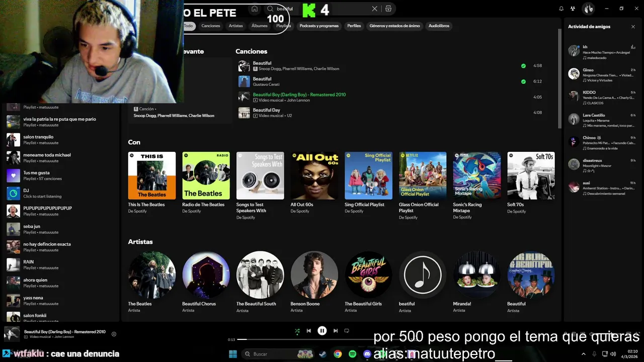The height and width of the screenshot is (362, 644).
Task: Select the Perfiles filter chip
Action: [x=354, y=26]
